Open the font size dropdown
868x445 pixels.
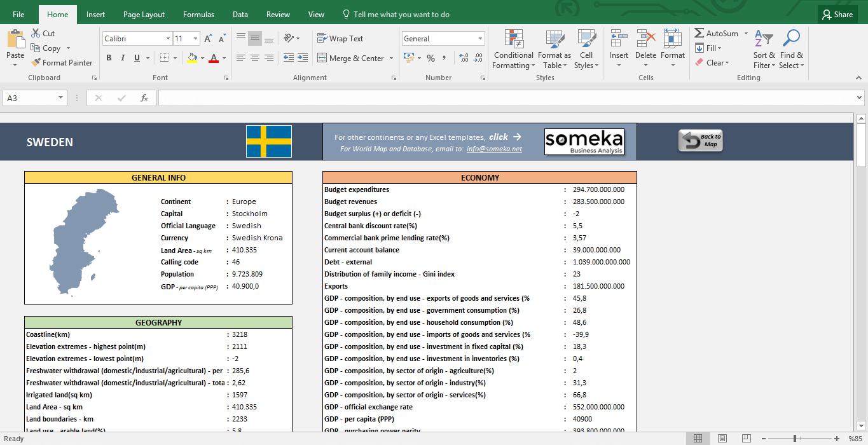[x=196, y=39]
